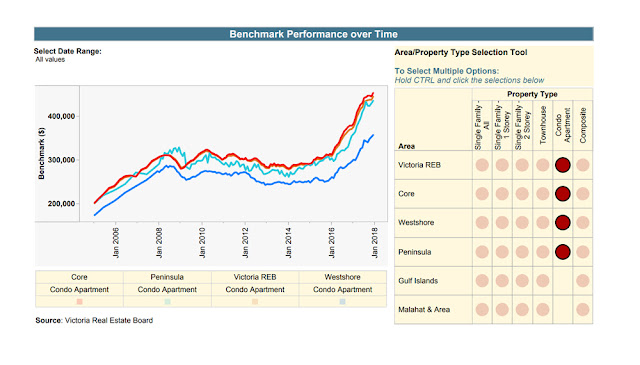640x365 pixels.
Task: Select Core Single Family 2 Storey circle
Action: [x=522, y=194]
